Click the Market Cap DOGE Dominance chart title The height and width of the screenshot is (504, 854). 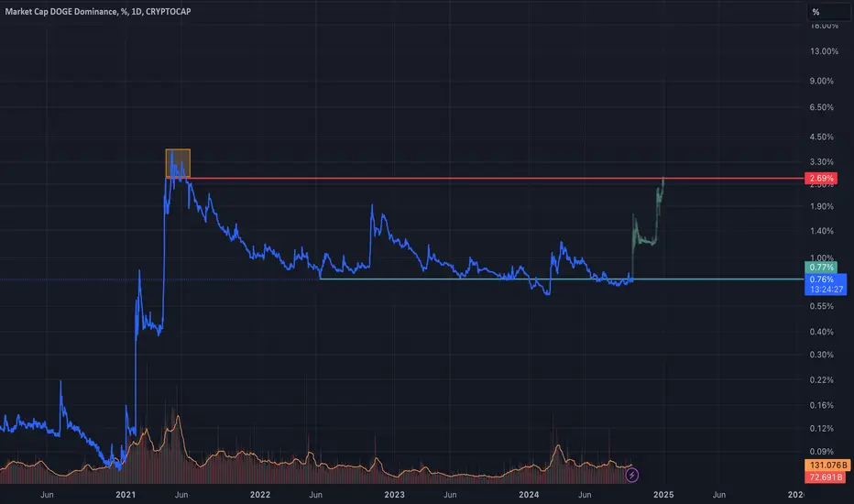point(98,11)
